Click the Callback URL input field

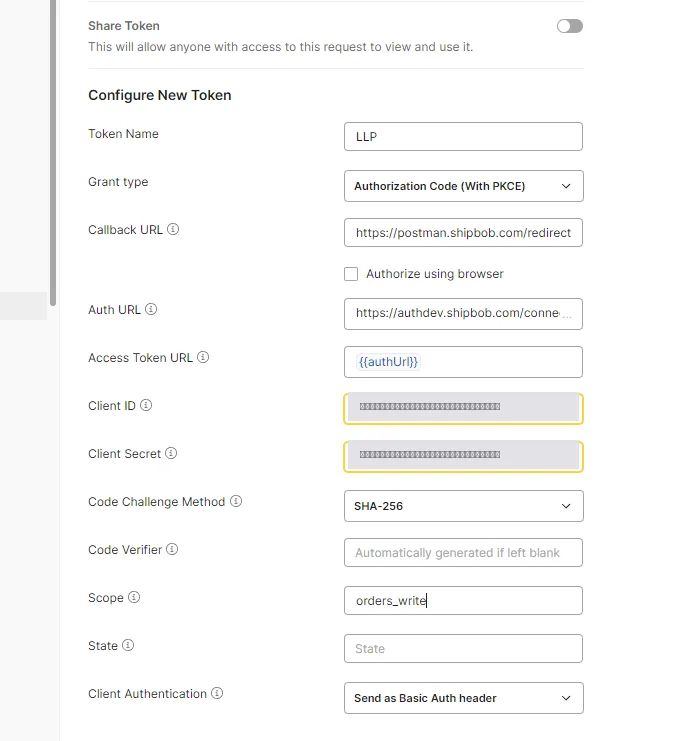[x=463, y=233]
